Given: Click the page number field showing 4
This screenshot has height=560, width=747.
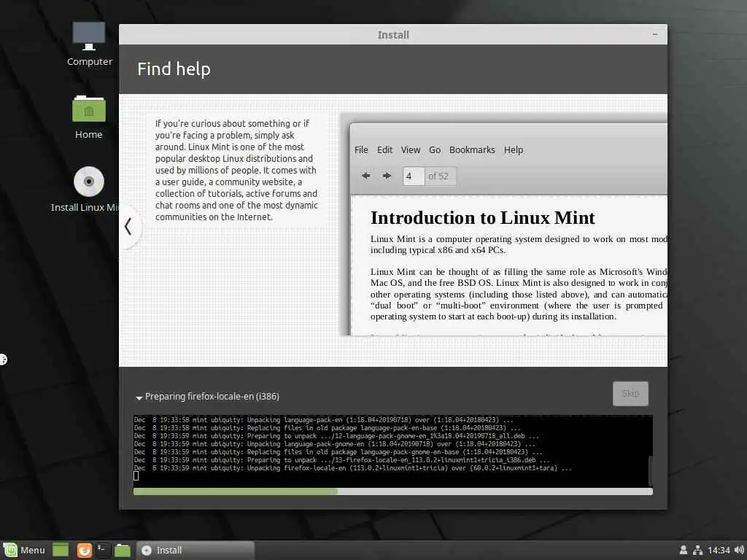Looking at the screenshot, I should click(x=414, y=176).
